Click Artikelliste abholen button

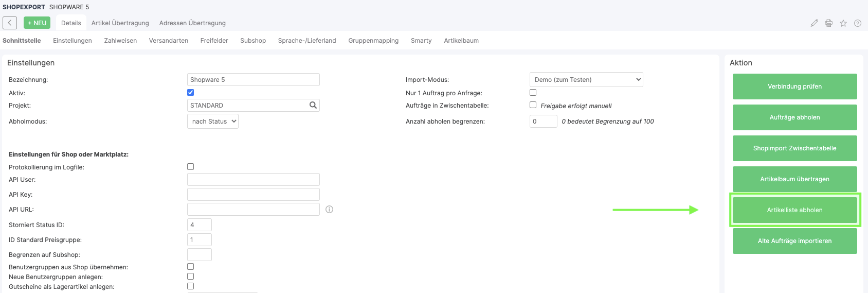tap(795, 210)
